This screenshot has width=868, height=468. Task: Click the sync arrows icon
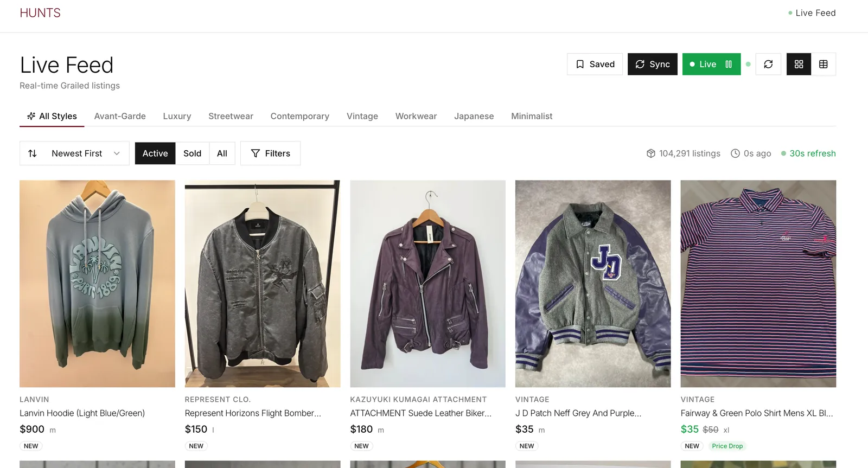tap(640, 64)
